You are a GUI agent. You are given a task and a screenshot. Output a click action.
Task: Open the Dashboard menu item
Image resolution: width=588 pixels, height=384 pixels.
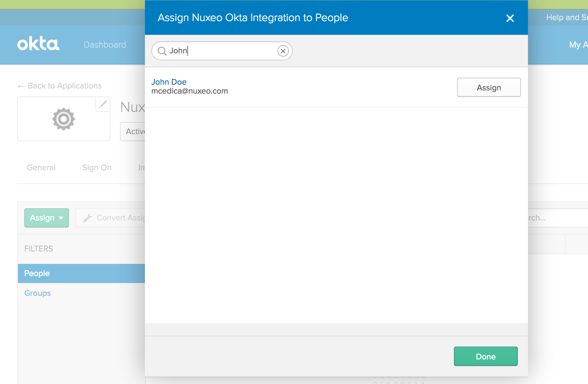[105, 45]
